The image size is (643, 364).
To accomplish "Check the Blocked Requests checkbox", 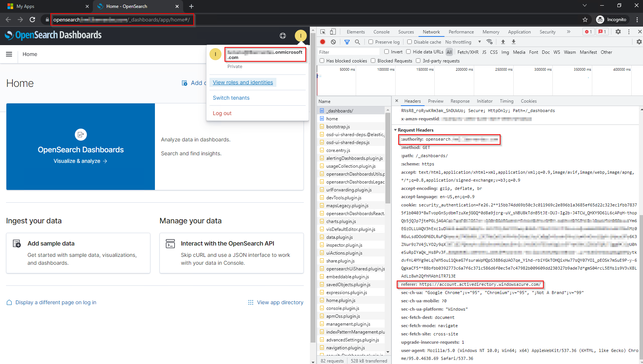I will tap(373, 61).
